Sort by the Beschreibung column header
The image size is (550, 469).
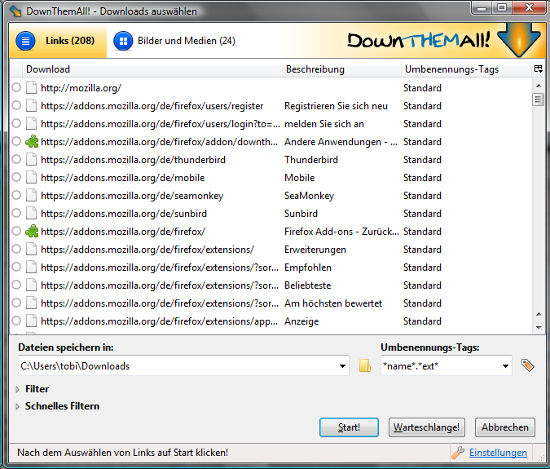[x=341, y=69]
